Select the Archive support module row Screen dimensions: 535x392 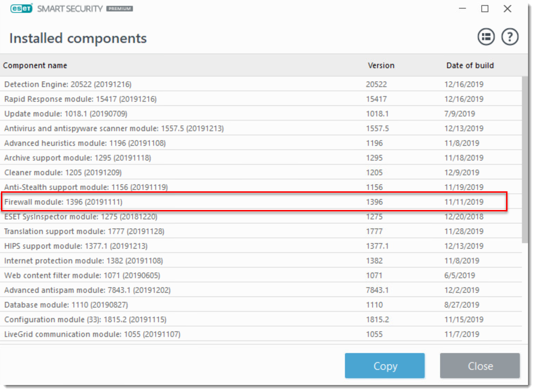coord(261,157)
